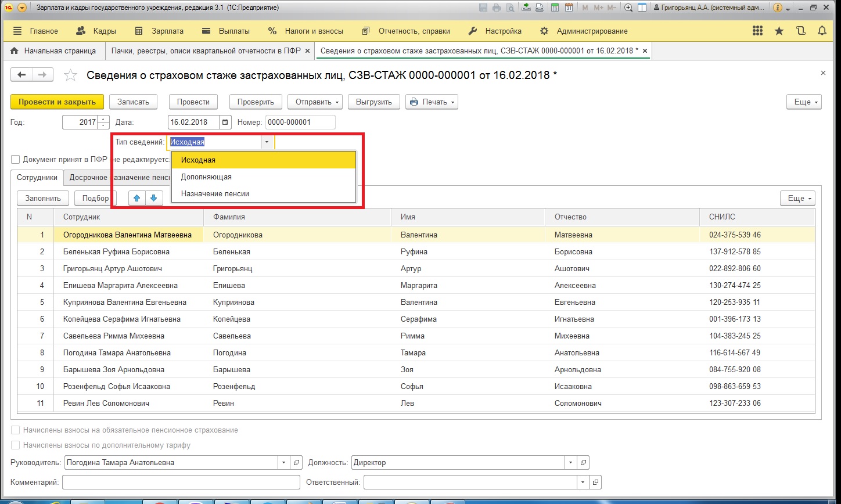Open the notifications bell icon
This screenshot has width=841, height=504.
click(821, 31)
